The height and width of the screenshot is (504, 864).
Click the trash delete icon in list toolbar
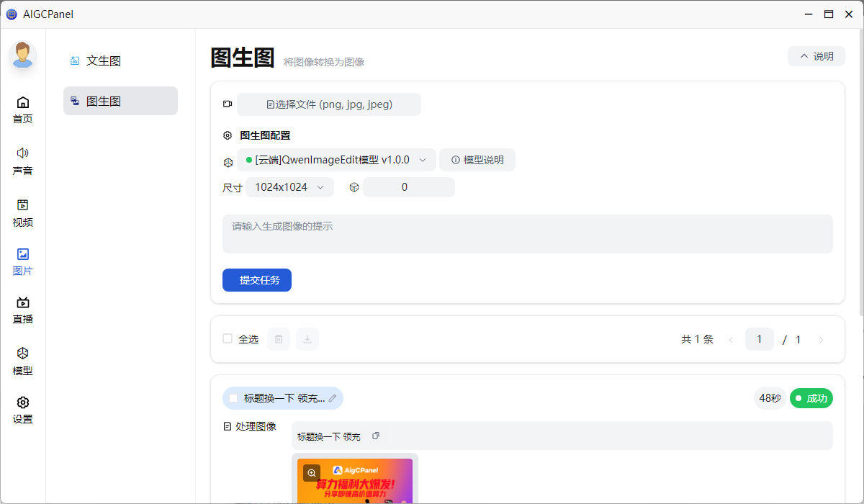click(x=279, y=339)
